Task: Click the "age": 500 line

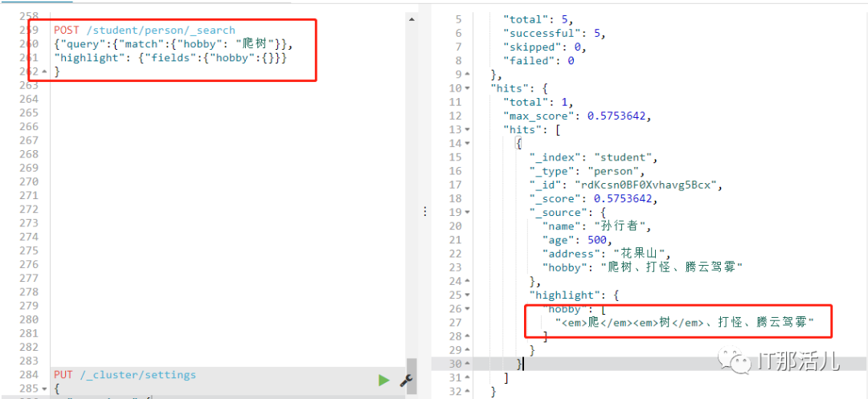Action: 577,240
